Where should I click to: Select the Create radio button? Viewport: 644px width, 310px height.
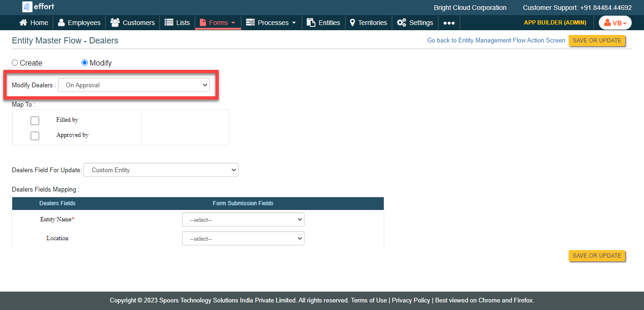pyautogui.click(x=15, y=63)
